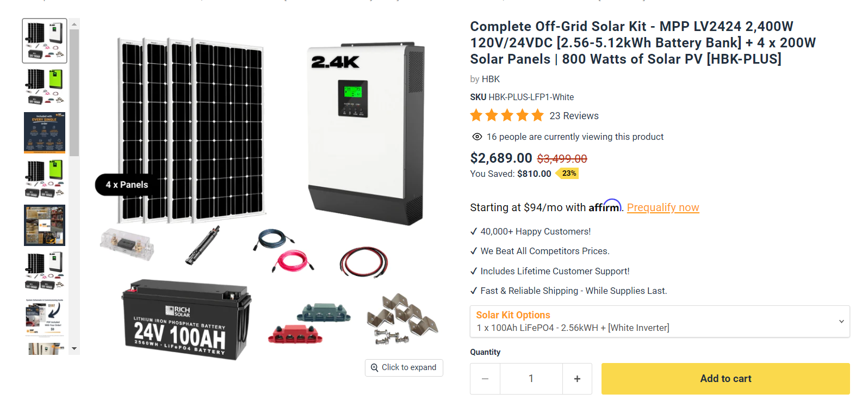Select the orange Every Single Order thumbnail

[x=44, y=132]
